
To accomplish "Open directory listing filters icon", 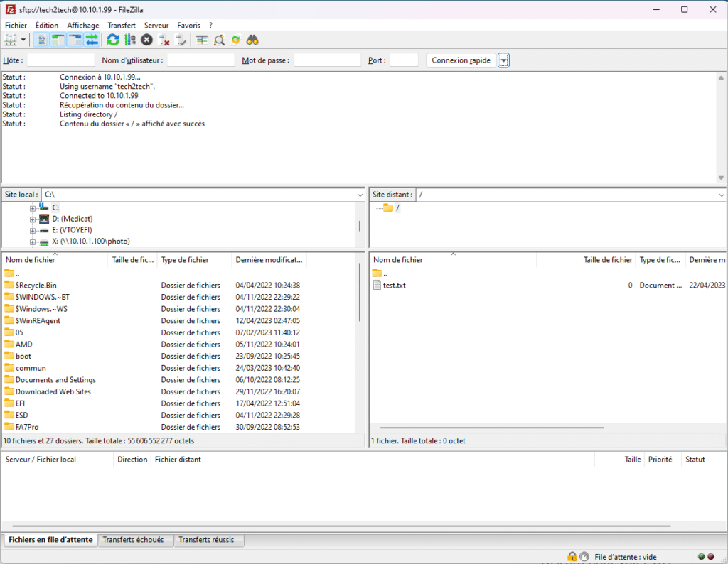I will [x=201, y=40].
